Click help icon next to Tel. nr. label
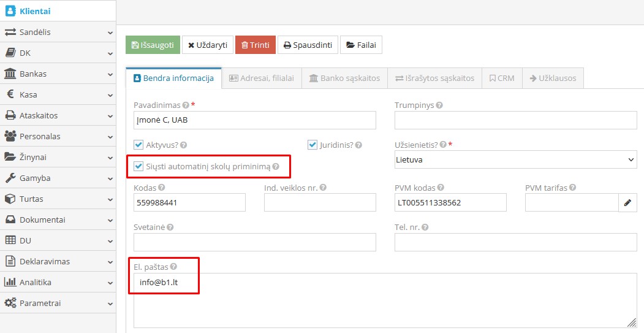Viewport: 644px width, 333px height. pos(425,228)
